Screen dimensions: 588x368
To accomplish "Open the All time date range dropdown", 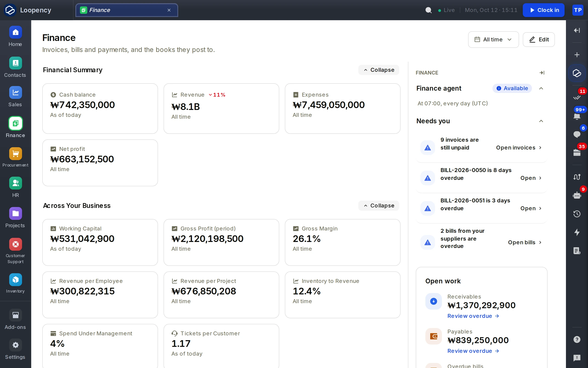I will 493,39.
